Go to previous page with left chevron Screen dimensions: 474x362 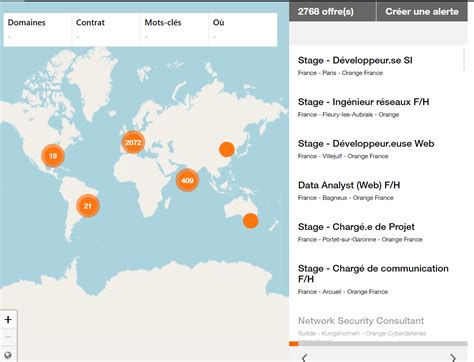tap(304, 358)
